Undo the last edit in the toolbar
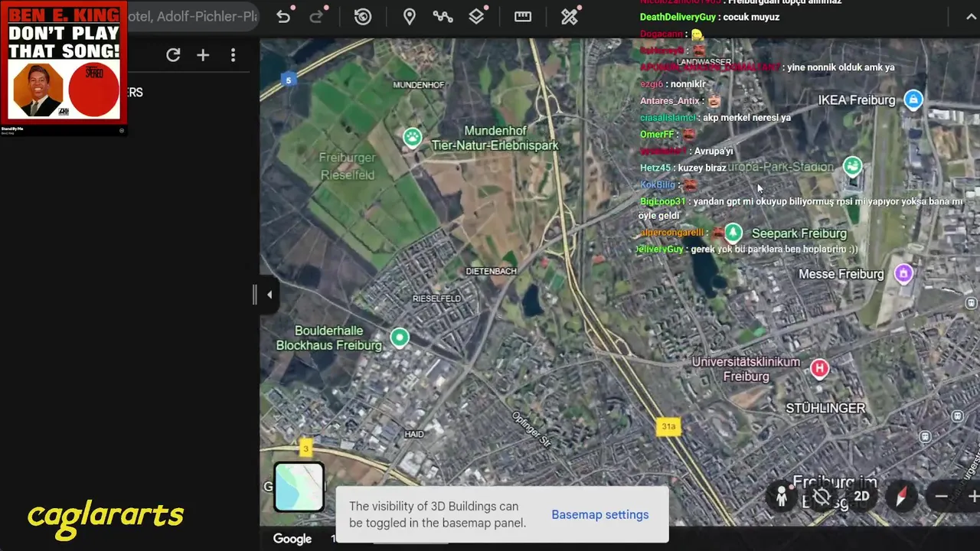The width and height of the screenshot is (980, 551). tap(283, 17)
